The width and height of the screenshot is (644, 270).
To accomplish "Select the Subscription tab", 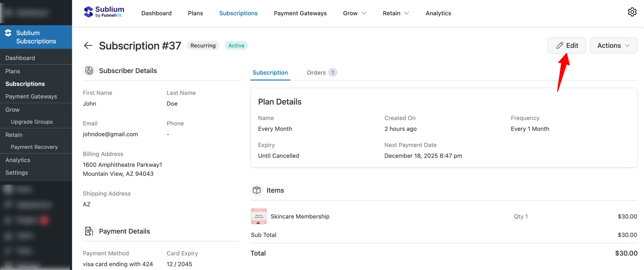I will click(x=270, y=73).
